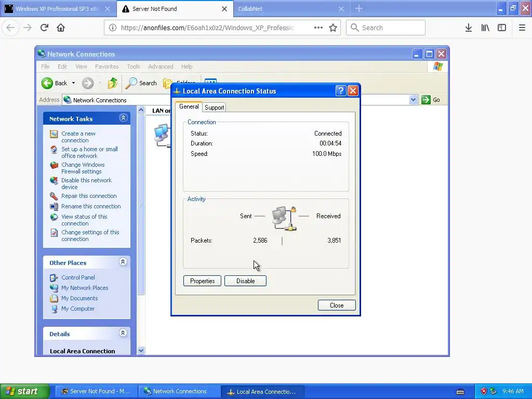Click the red security shield tray icon
Screen dimensions: 532x399
(484, 392)
